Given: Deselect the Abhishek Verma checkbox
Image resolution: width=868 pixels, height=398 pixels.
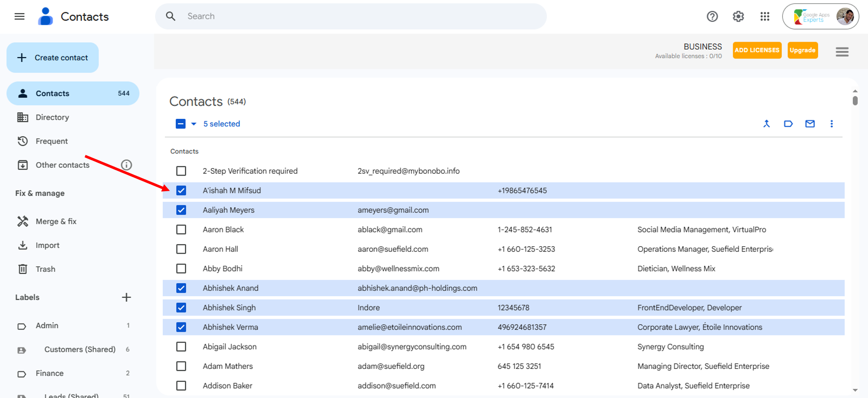Looking at the screenshot, I should [x=181, y=327].
